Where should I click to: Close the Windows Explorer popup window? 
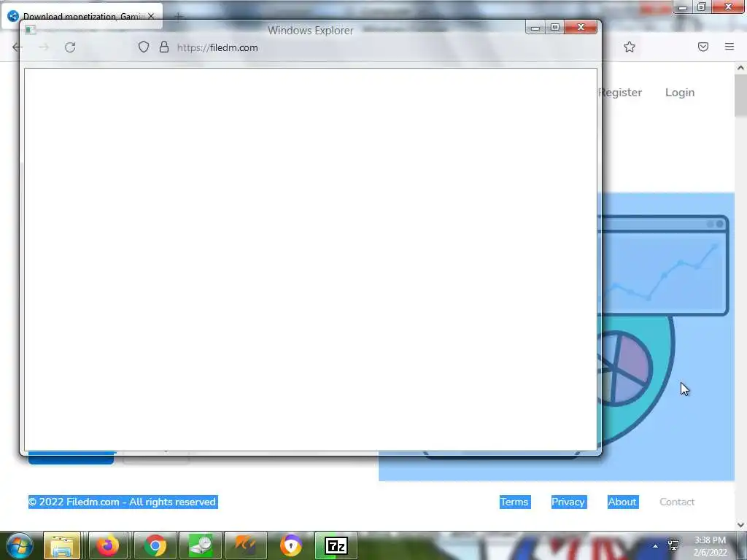coord(581,27)
